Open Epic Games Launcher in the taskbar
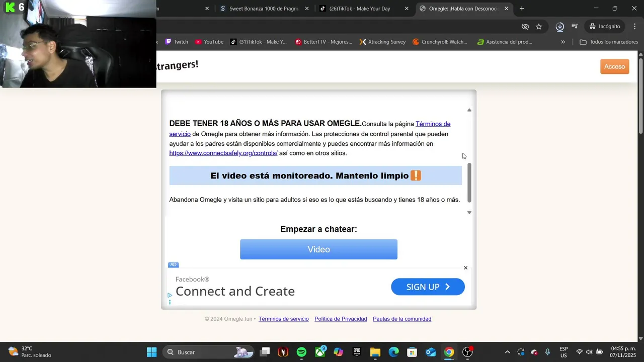Screen dimensions: 644x362 pyautogui.click(x=357, y=352)
